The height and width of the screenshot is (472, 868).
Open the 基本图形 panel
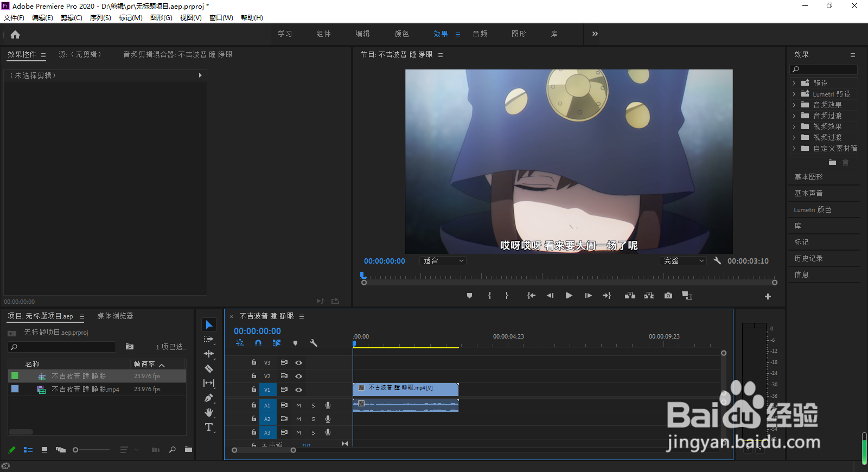808,177
